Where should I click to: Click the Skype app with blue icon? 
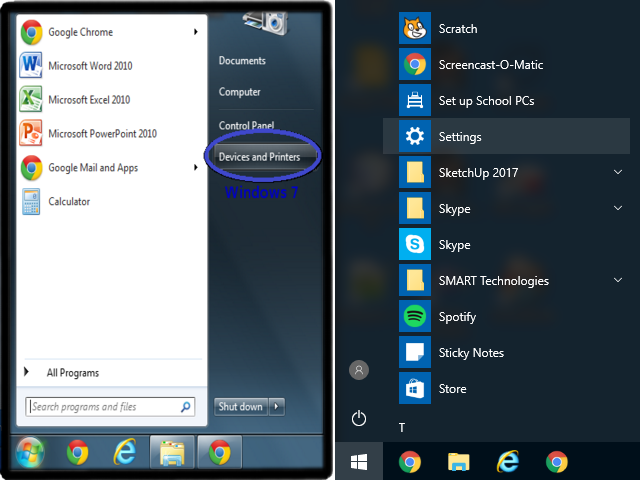coord(454,245)
